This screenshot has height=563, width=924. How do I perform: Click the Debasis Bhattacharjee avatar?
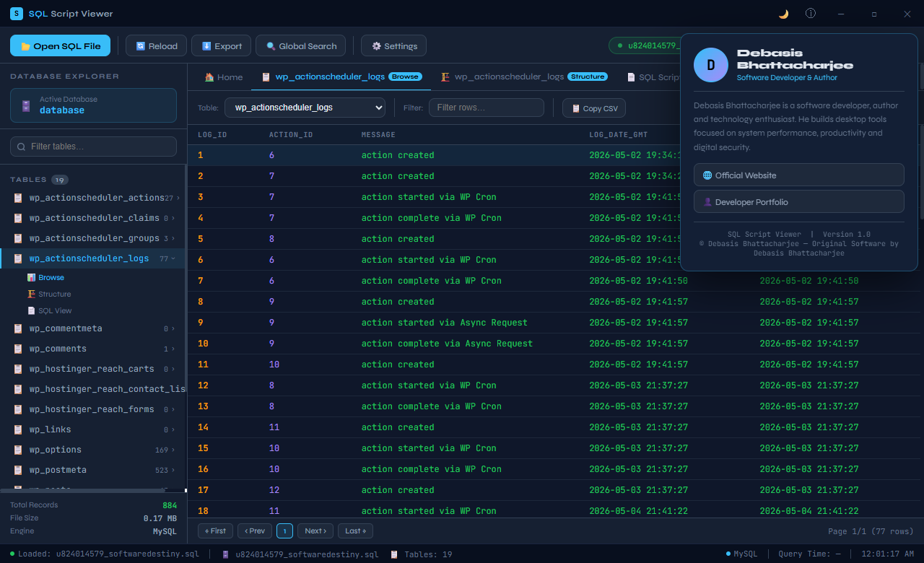point(711,65)
